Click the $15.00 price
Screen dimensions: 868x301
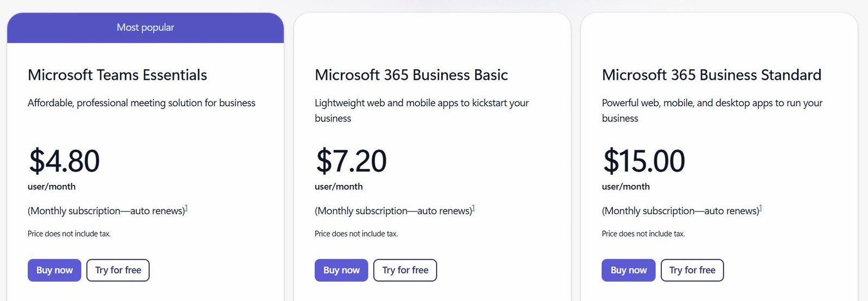click(644, 161)
